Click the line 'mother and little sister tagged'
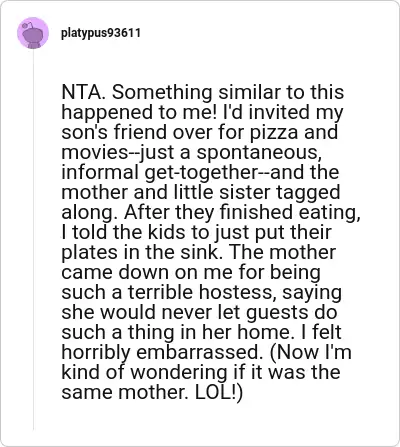 click(201, 193)
